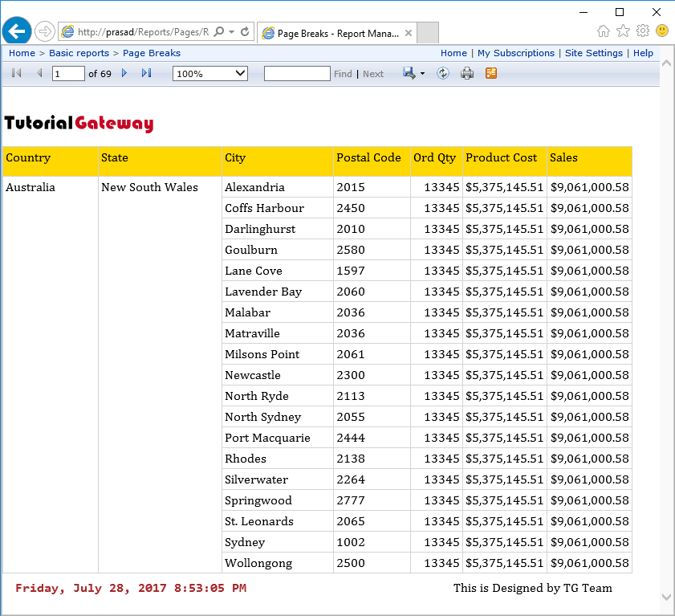Print the report using printer icon
Screen dimensions: 675x616
467,73
